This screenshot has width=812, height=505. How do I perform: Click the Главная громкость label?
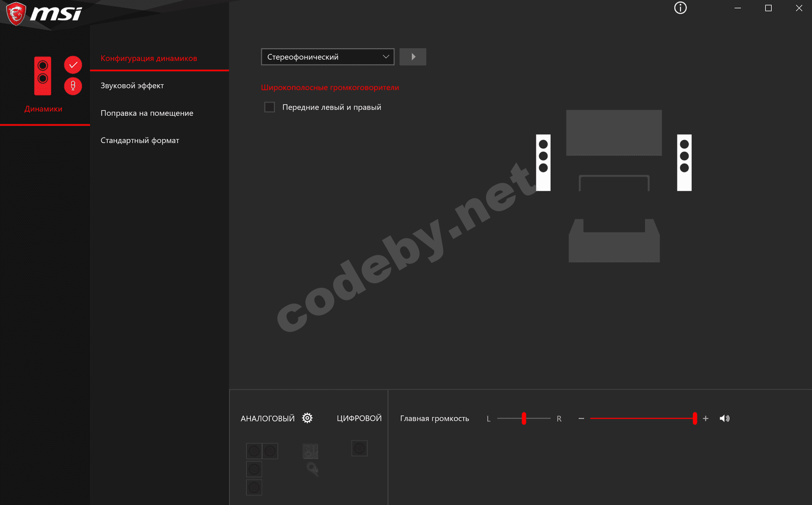pos(434,419)
